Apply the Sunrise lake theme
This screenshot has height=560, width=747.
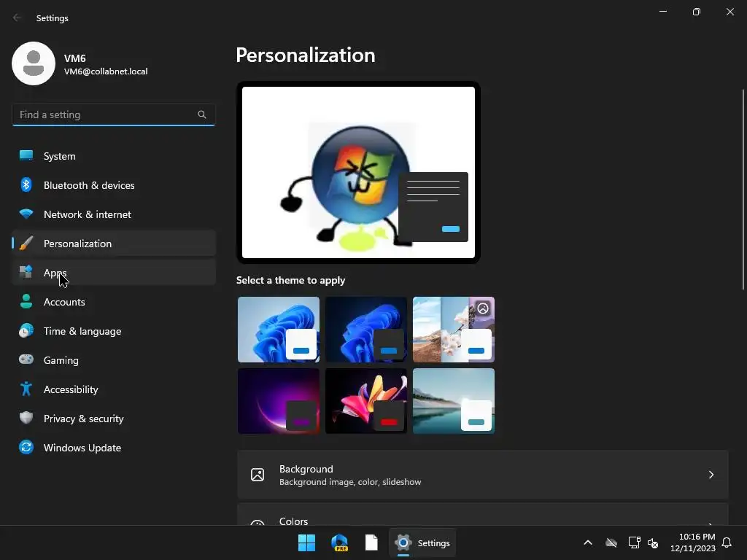[454, 401]
